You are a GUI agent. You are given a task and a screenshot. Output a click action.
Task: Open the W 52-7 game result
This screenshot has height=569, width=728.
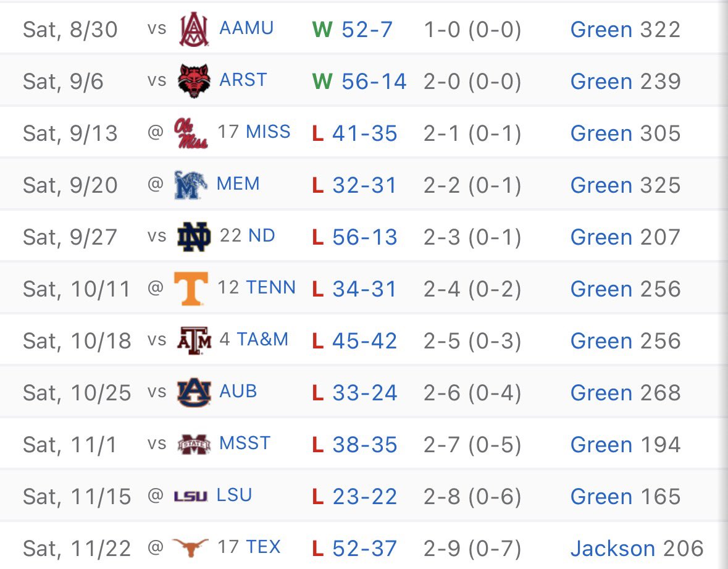pos(353,30)
